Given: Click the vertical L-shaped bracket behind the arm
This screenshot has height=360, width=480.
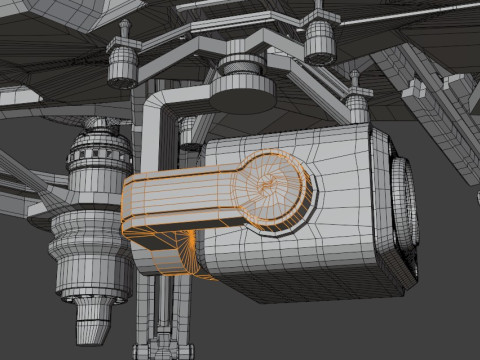Looking at the screenshot, I should (152, 133).
